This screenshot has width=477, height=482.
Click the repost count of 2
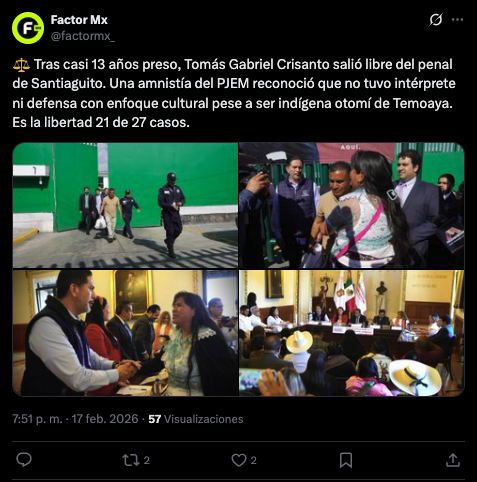click(146, 460)
